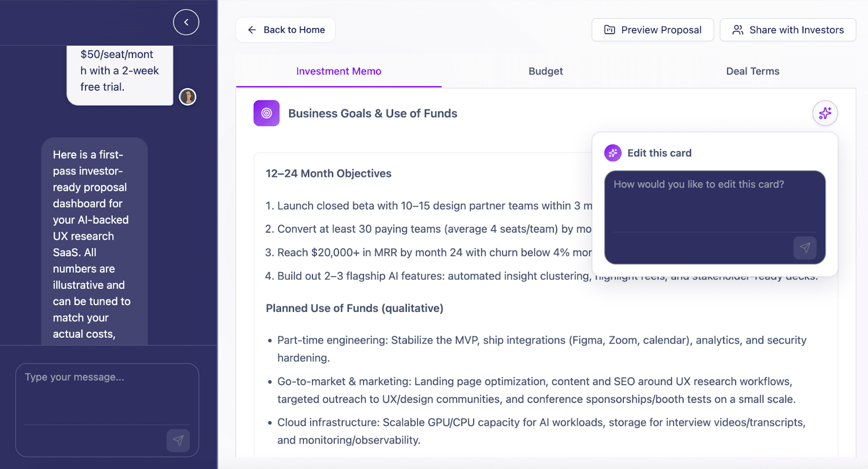Viewport: 868px width, 469px height.
Task: Click the '$50/seat/month' user chat bubble
Action: coord(120,75)
